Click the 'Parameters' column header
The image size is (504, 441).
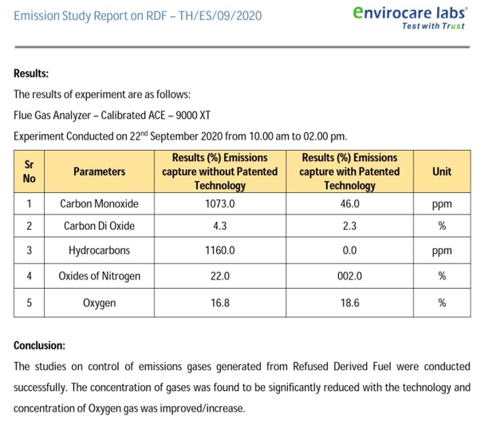click(100, 171)
